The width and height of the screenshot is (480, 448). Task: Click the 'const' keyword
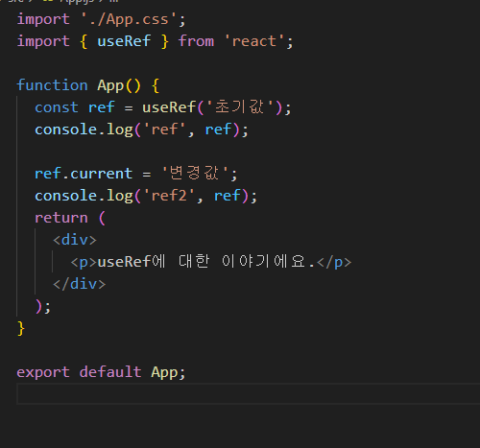57,107
